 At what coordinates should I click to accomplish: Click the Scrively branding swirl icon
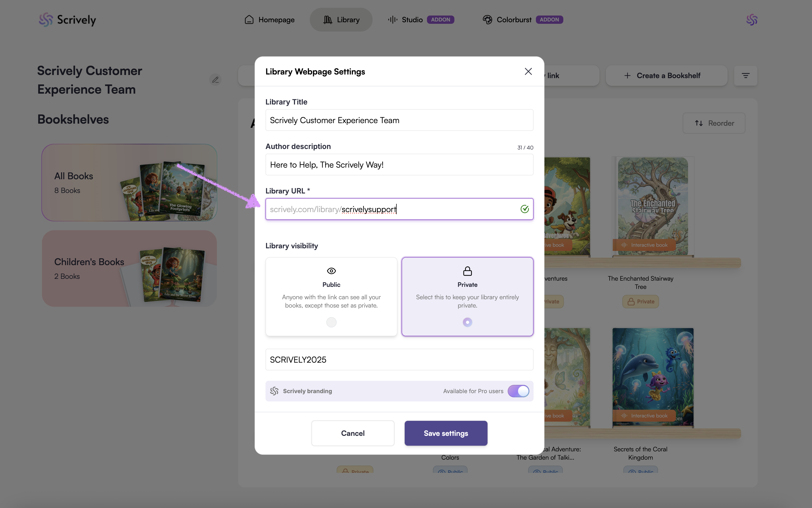point(274,391)
